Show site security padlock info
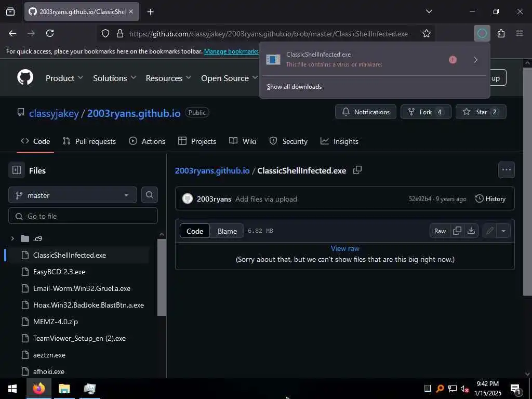The width and height of the screenshot is (532, 399). tap(120, 33)
